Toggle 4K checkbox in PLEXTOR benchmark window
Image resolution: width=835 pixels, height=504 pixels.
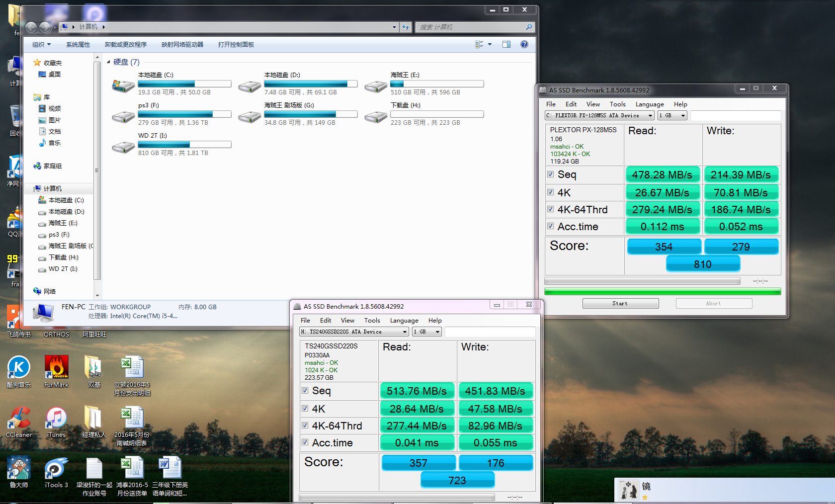point(550,192)
